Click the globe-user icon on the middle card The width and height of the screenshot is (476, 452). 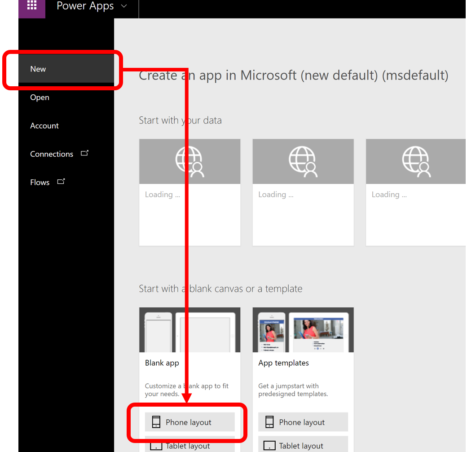tap(303, 162)
